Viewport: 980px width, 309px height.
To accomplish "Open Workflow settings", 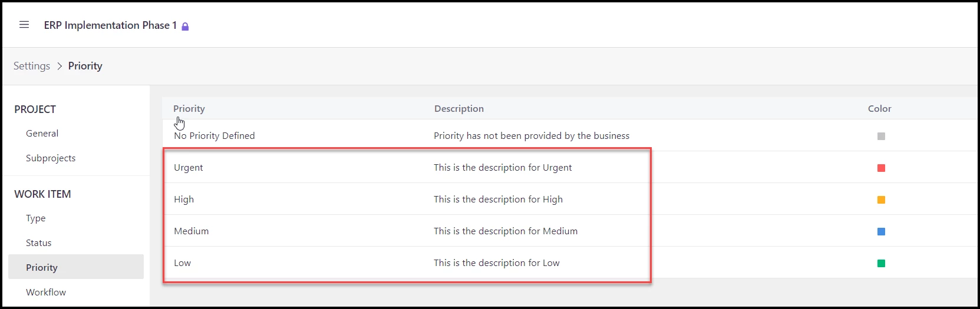I will point(46,293).
